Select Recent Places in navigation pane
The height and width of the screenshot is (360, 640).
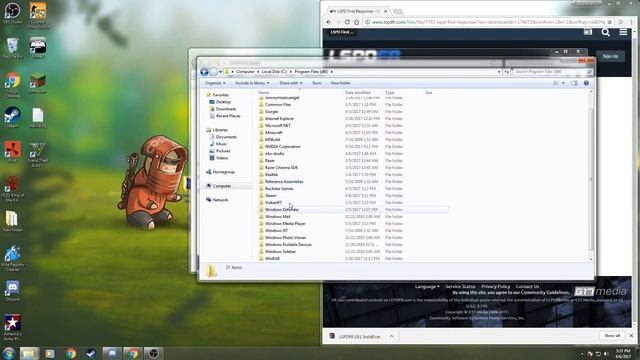[228, 116]
